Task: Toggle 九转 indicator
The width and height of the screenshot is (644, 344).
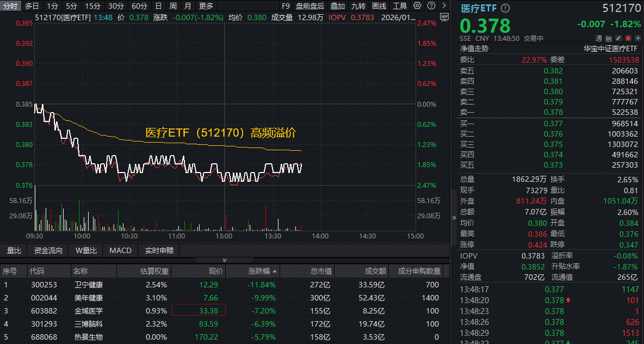Action: click(x=358, y=6)
